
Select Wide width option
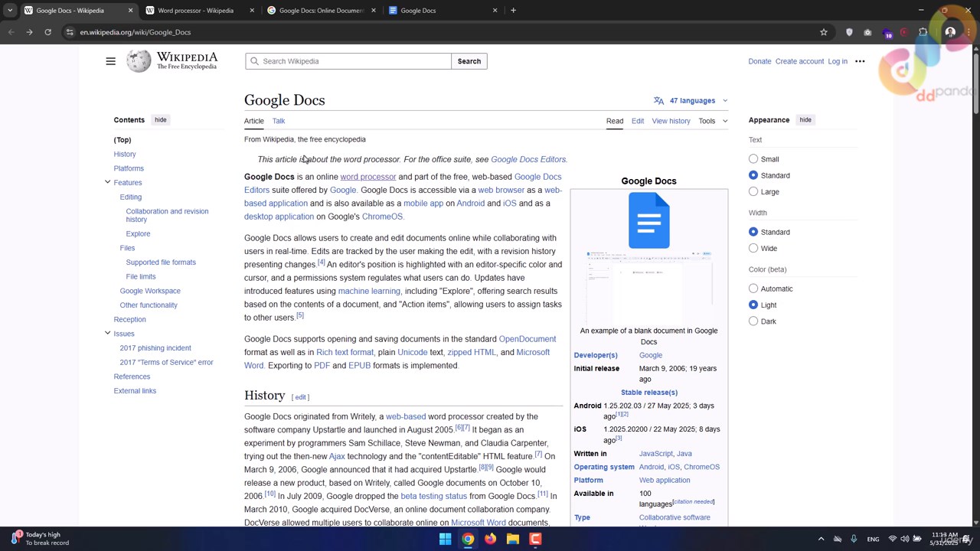[x=753, y=248]
